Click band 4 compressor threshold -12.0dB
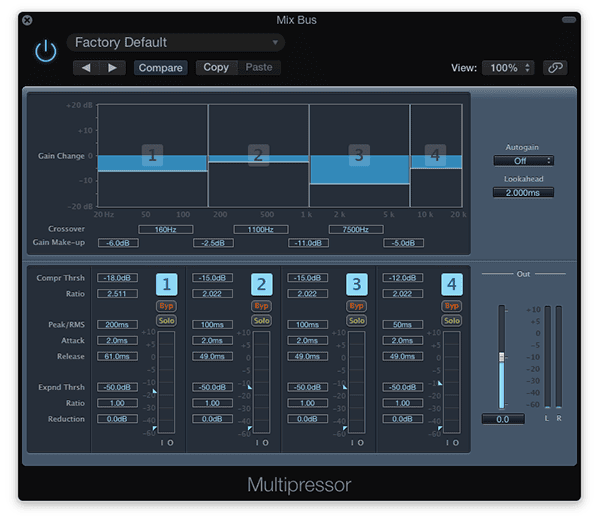The image size is (600, 519). tap(403, 278)
